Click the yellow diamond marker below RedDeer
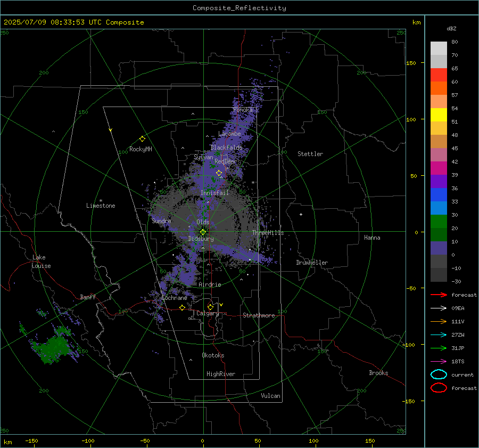This screenshot has height=448, width=479. click(x=219, y=173)
